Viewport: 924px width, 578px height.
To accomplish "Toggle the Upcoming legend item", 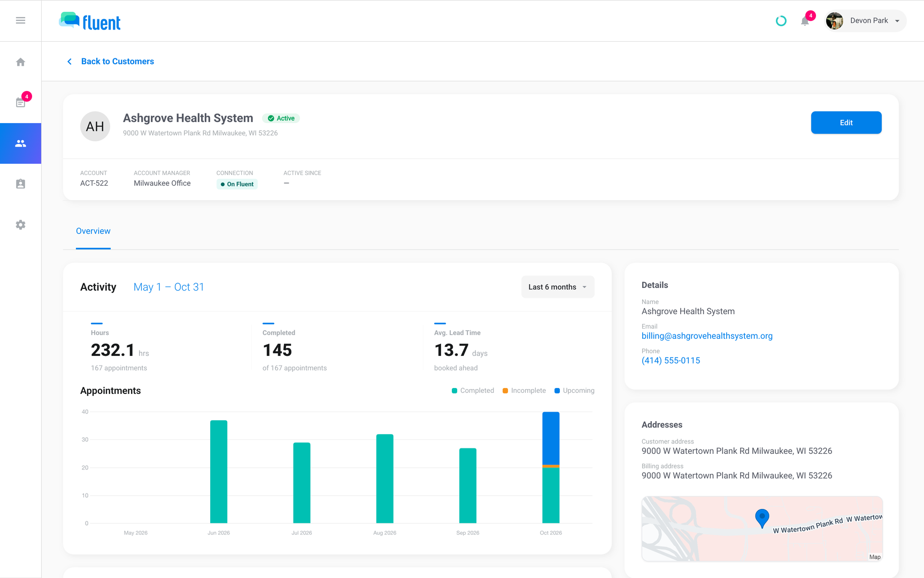I will tap(574, 391).
